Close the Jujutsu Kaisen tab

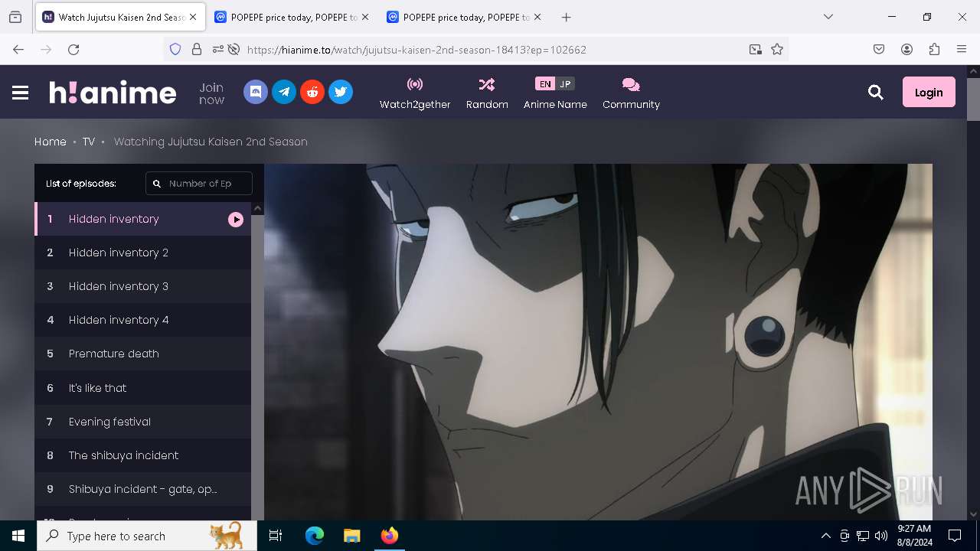(x=193, y=17)
